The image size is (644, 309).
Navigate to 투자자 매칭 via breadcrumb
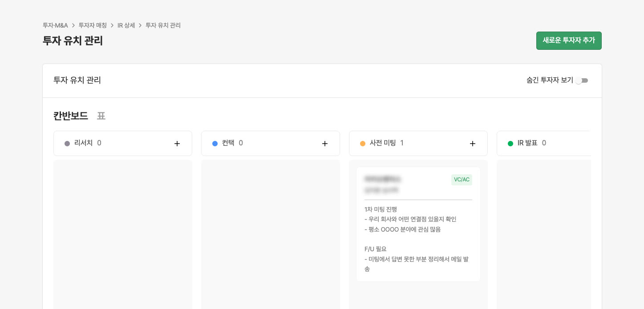(x=93, y=25)
